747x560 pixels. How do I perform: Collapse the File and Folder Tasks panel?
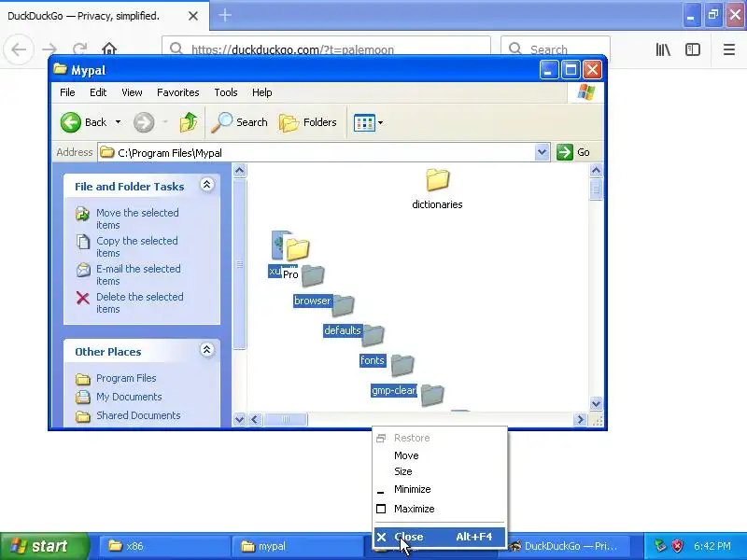206,185
